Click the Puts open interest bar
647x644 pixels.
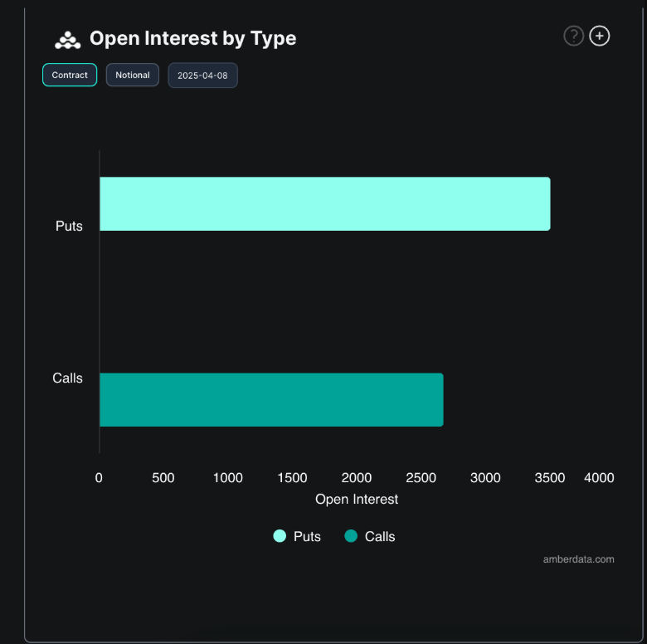[x=324, y=203]
